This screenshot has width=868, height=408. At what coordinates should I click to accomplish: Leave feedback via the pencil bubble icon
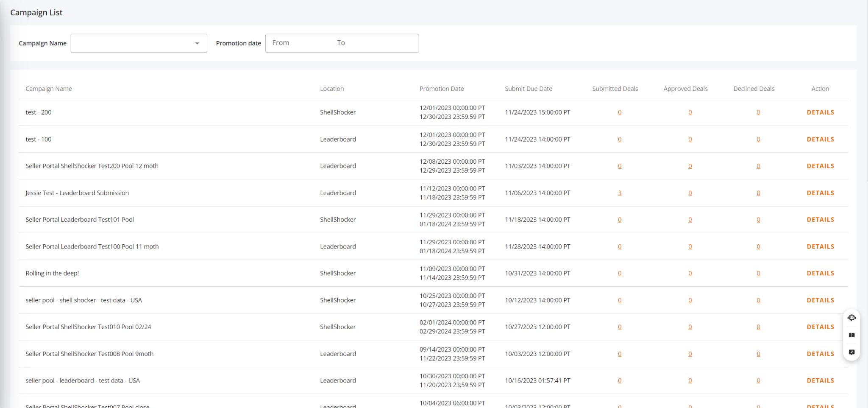click(x=851, y=352)
